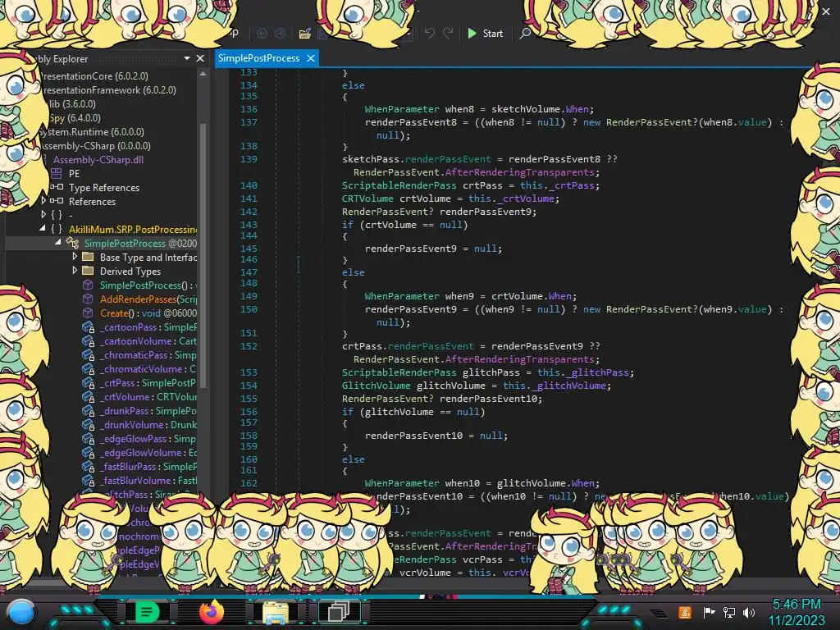Open the Assembly Explorer panel options dropdown

187,58
